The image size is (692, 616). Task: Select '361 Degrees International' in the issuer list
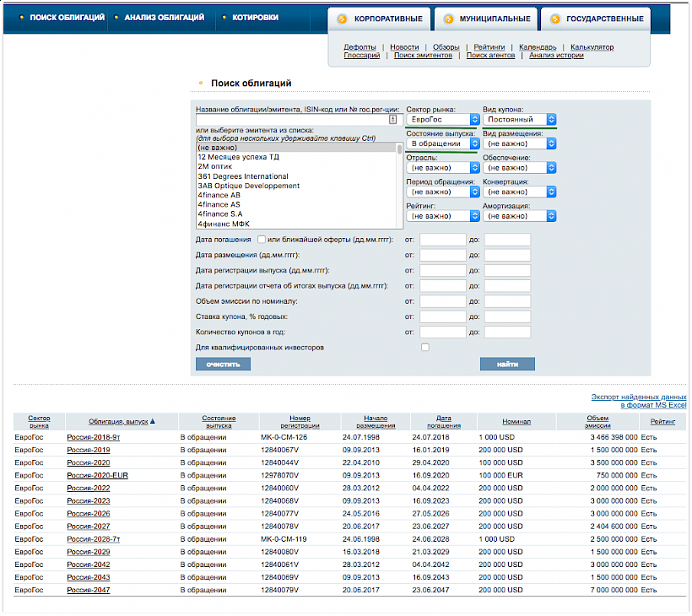[x=243, y=176]
